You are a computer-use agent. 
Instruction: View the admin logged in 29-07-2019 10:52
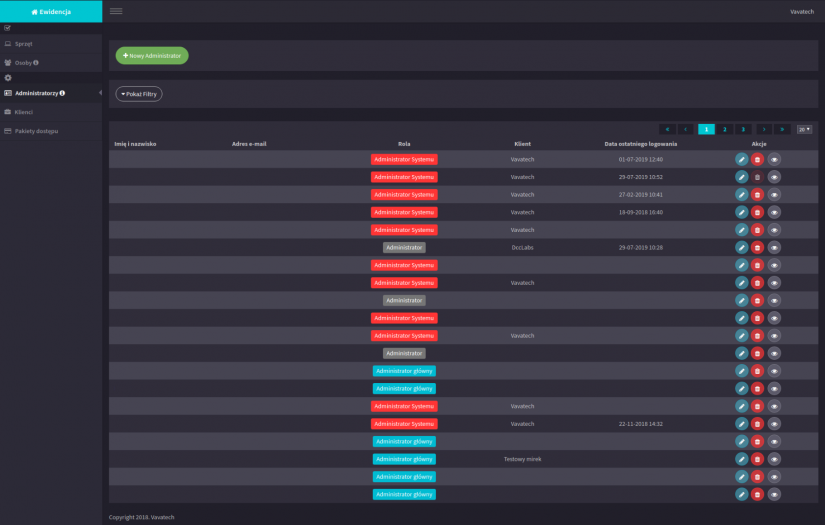click(774, 177)
